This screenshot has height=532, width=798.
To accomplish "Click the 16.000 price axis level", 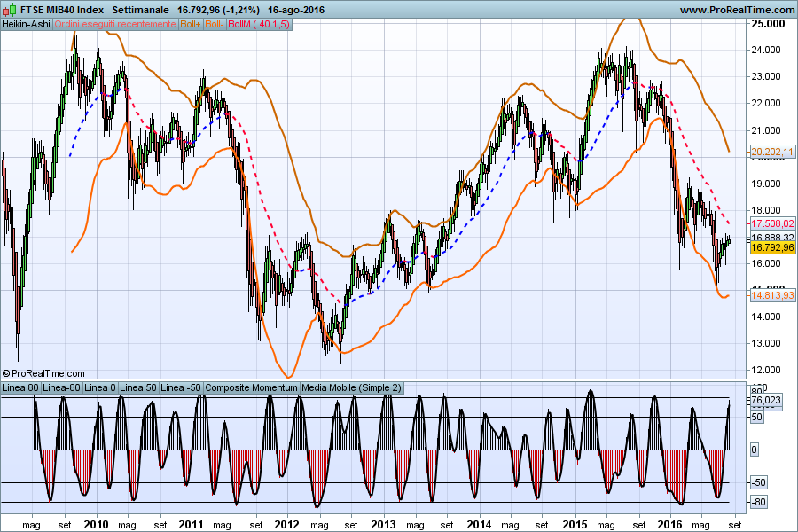I will click(x=766, y=263).
